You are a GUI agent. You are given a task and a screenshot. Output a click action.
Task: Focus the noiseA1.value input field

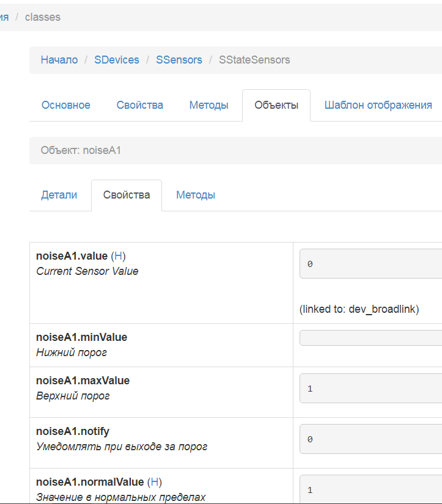pyautogui.click(x=370, y=264)
